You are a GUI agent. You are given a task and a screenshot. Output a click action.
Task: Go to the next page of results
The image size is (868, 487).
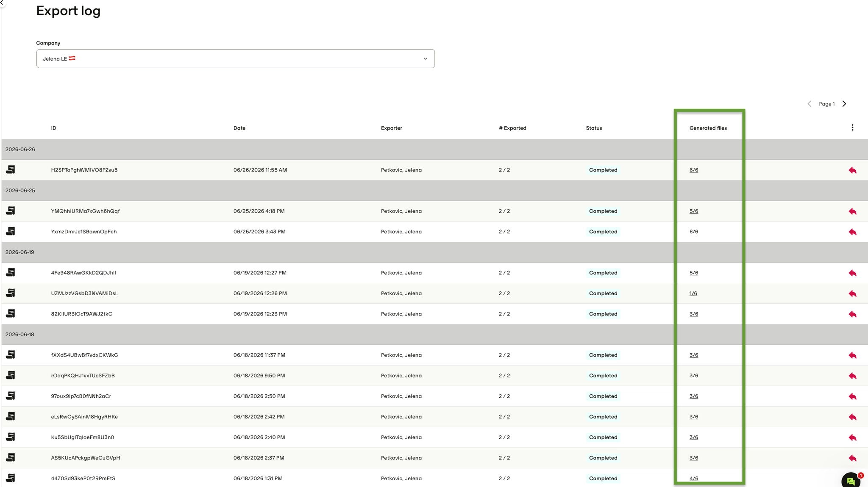[844, 104]
